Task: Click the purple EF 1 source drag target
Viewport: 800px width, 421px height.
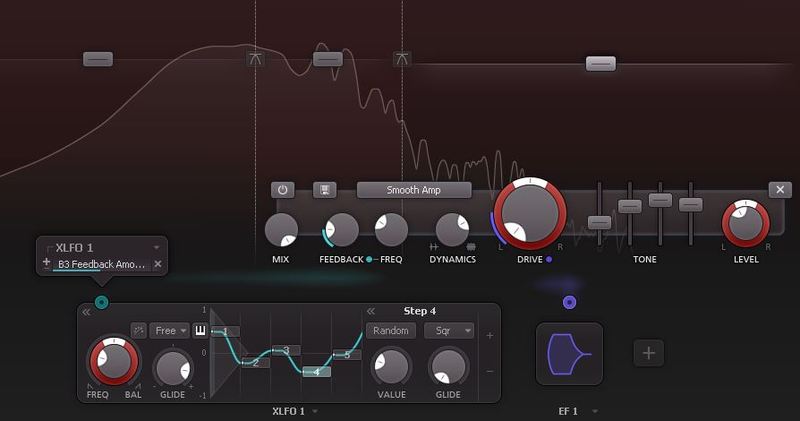Action: pyautogui.click(x=569, y=303)
